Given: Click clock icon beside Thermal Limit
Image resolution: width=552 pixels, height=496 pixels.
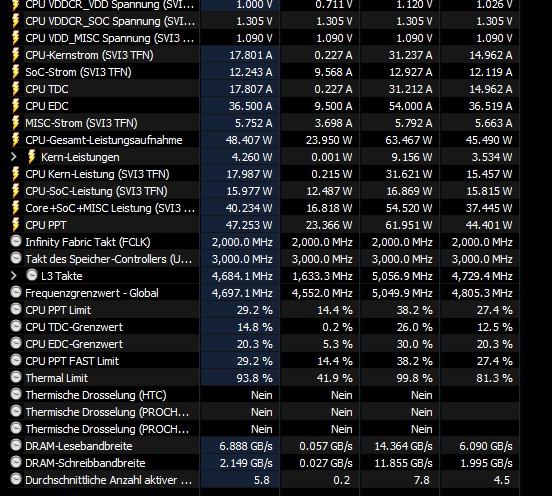Looking at the screenshot, I should 16,377.
